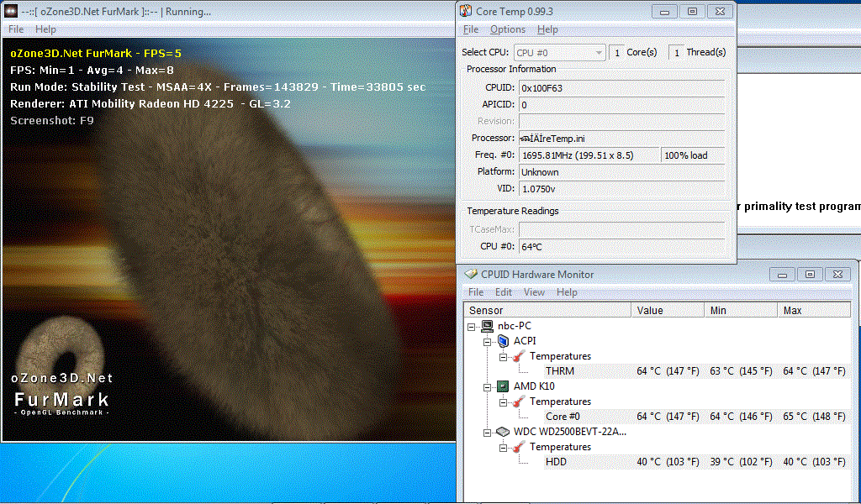Screen dimensions: 861x504
Task: Click the CPUID Hardware Monitor title icon
Action: click(x=471, y=274)
